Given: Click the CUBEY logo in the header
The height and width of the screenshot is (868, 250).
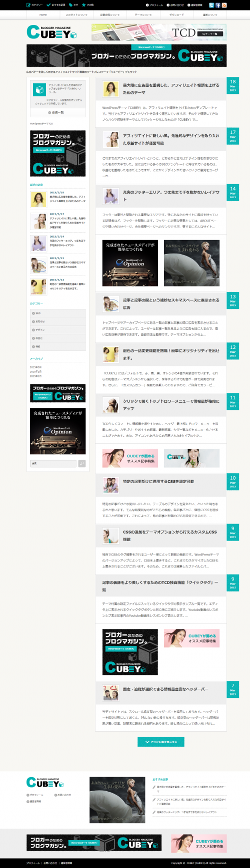Looking at the screenshot, I should [51, 32].
